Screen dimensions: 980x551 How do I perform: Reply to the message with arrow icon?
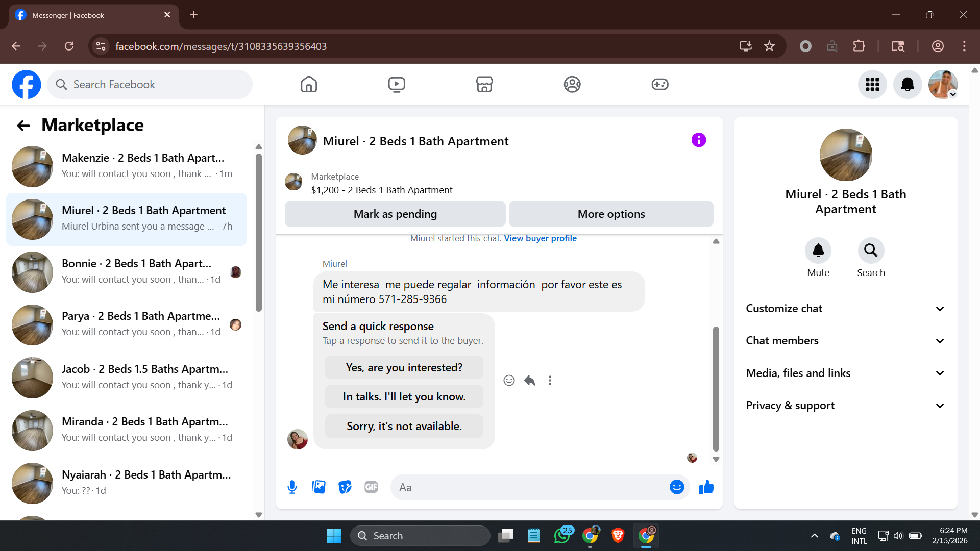click(529, 380)
